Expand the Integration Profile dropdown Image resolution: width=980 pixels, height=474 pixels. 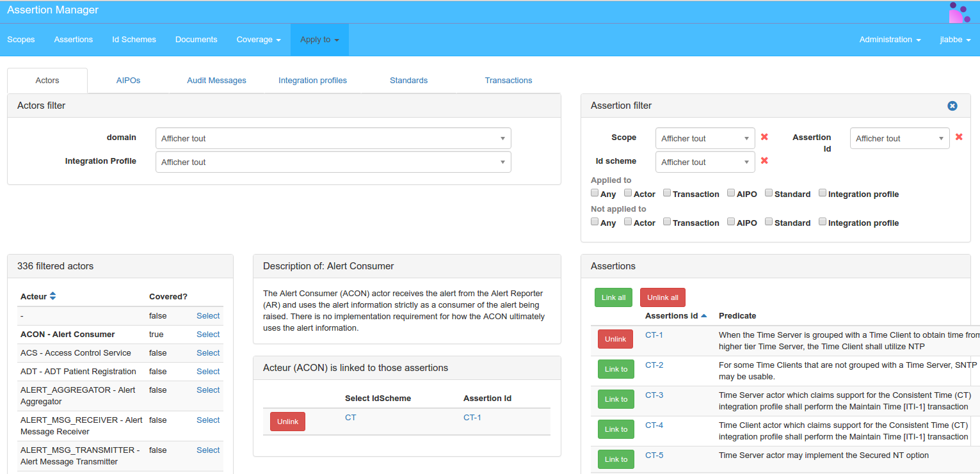point(333,162)
